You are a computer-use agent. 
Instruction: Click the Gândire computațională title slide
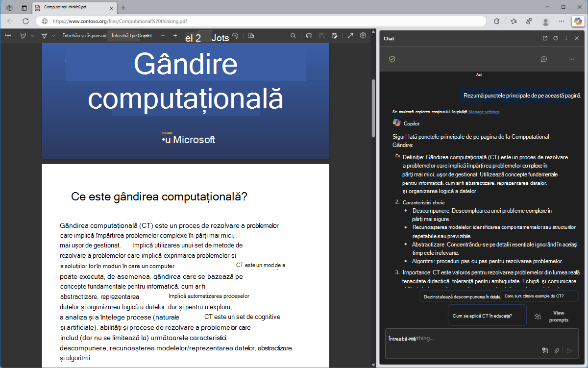click(x=185, y=101)
